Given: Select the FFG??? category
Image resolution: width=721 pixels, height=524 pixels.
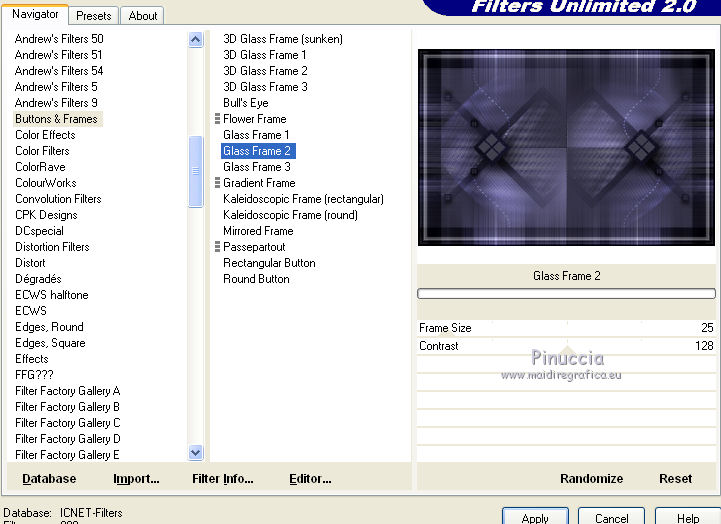Looking at the screenshot, I should [x=34, y=375].
